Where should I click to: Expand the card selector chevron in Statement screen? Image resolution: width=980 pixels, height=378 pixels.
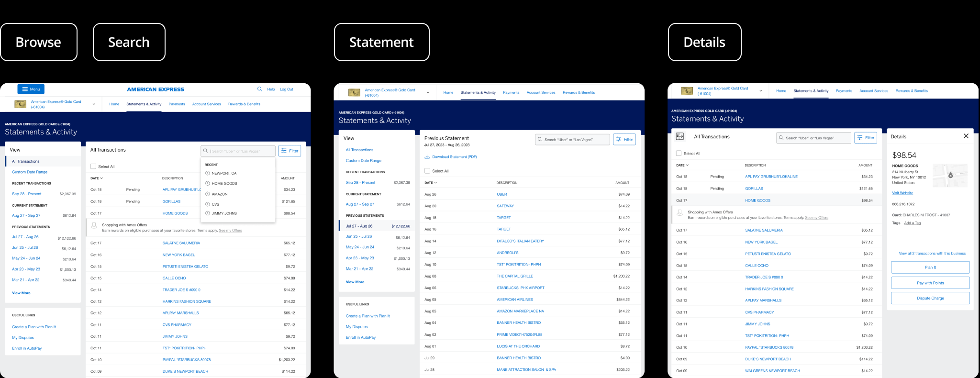(428, 92)
